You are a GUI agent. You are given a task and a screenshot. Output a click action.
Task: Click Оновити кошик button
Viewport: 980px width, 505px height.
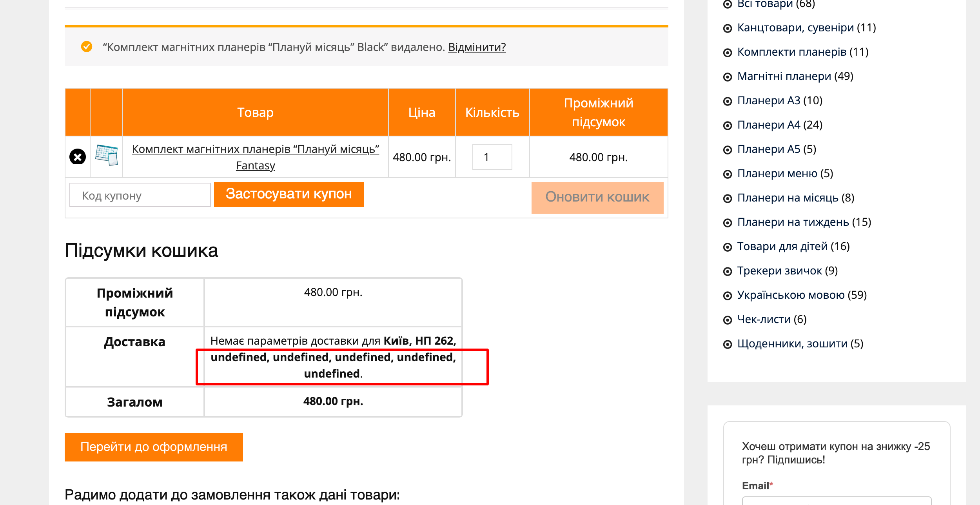click(x=597, y=197)
